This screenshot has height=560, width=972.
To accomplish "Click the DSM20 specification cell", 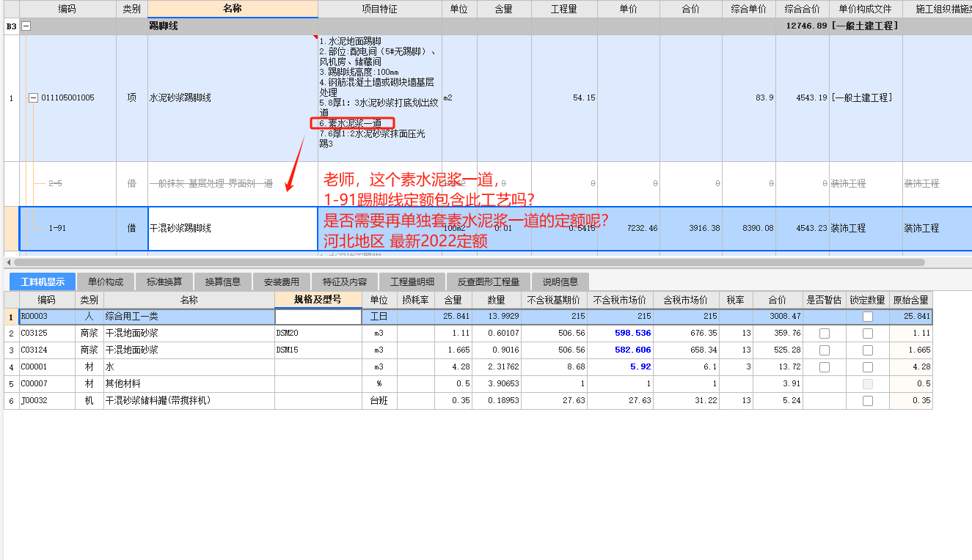I will tap(318, 333).
